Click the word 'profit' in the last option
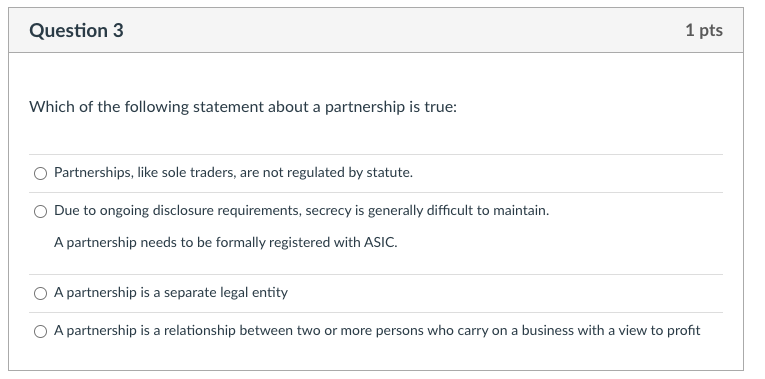The image size is (765, 379). click(683, 331)
